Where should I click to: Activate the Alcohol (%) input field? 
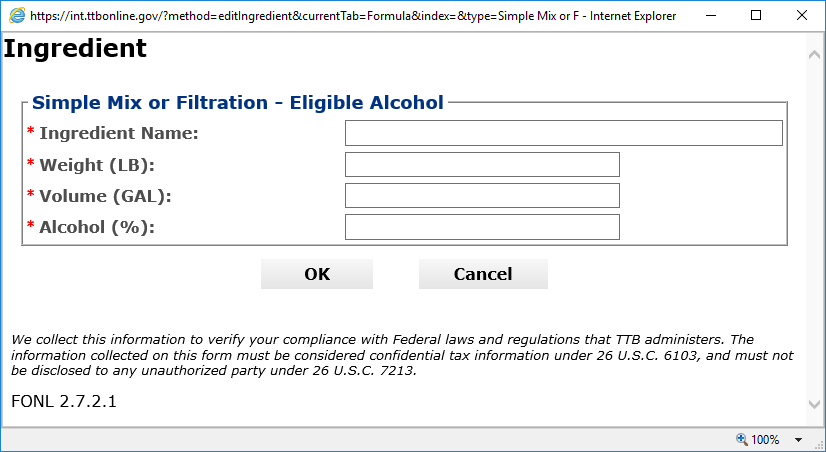482,227
